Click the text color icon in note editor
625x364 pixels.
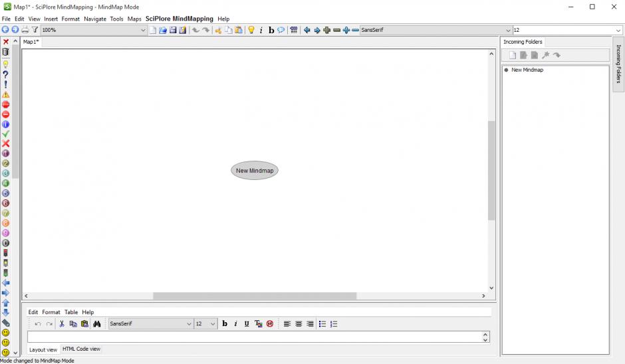coord(258,323)
